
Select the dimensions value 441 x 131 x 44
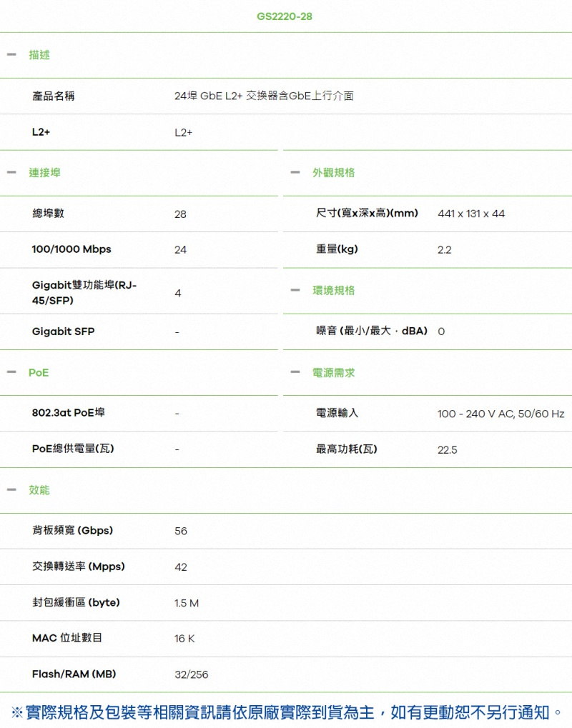click(x=471, y=214)
